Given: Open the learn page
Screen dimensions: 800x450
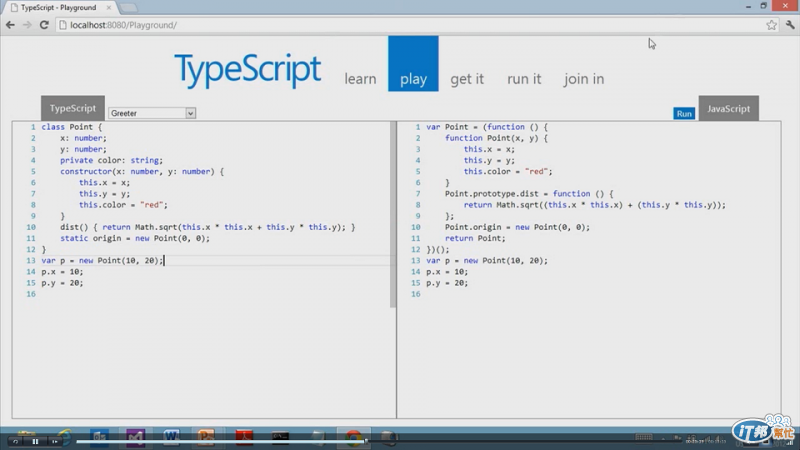Looking at the screenshot, I should click(360, 79).
